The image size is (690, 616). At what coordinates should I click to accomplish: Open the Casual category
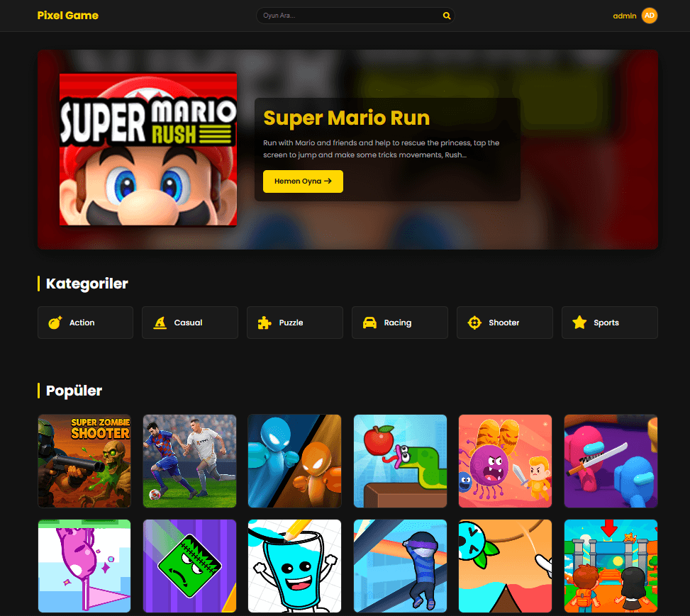coord(190,323)
